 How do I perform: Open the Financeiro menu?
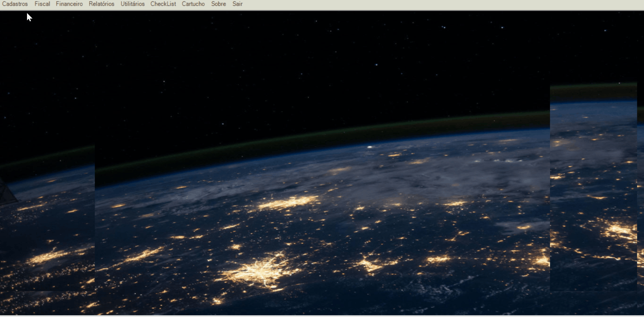point(69,4)
